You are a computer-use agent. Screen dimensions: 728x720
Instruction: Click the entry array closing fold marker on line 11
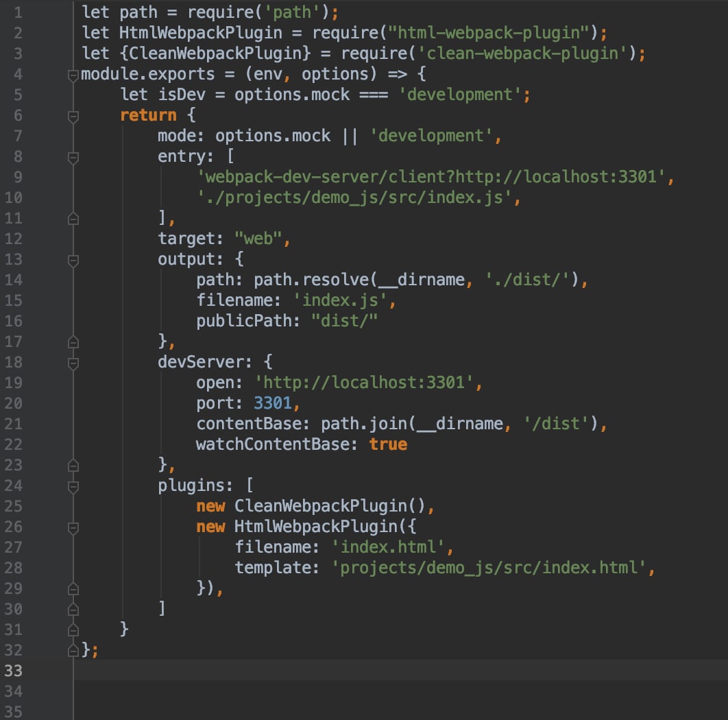[73, 219]
